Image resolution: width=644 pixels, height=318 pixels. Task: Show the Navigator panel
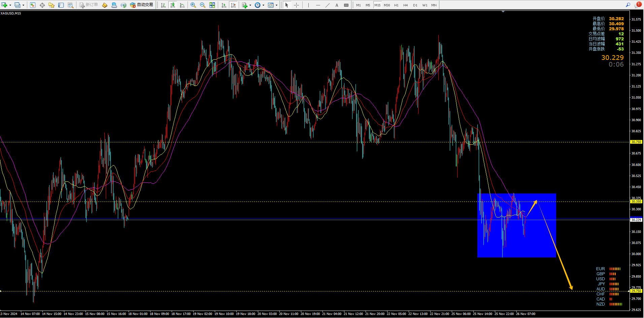coord(52,5)
